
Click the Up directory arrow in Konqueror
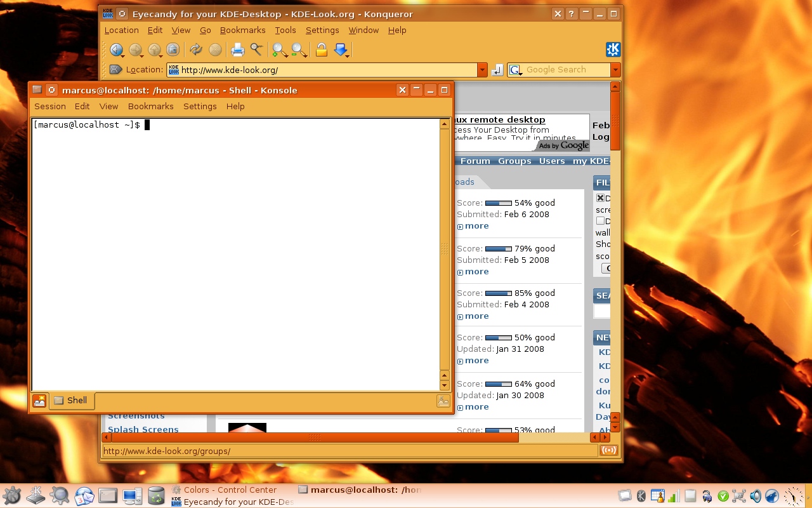154,50
